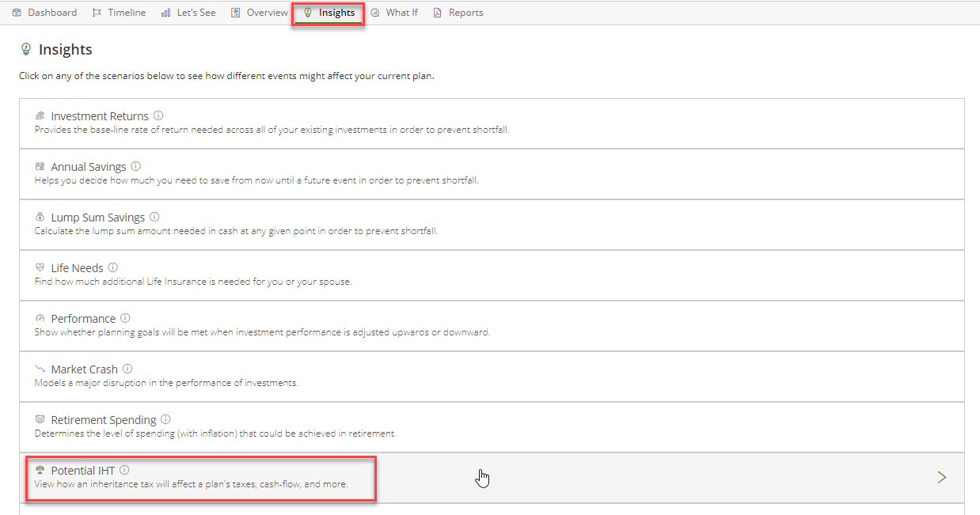Select the What If tab

pyautogui.click(x=394, y=13)
